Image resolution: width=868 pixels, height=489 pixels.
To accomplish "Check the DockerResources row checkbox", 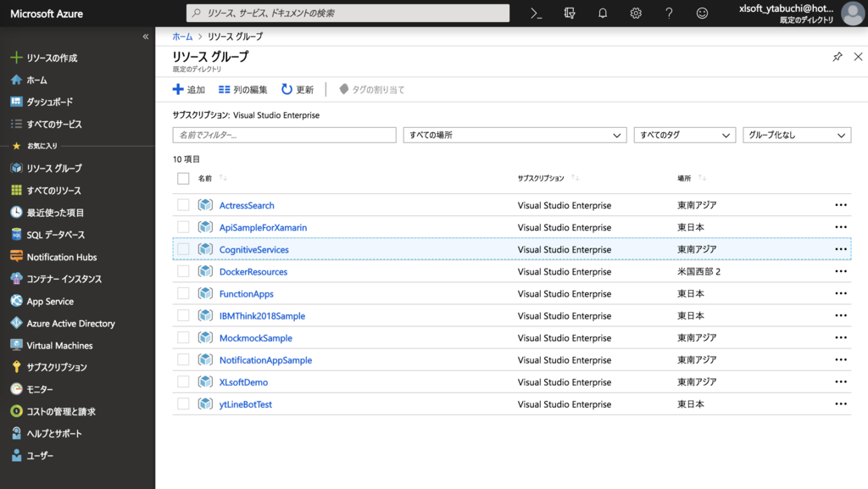I will 183,271.
